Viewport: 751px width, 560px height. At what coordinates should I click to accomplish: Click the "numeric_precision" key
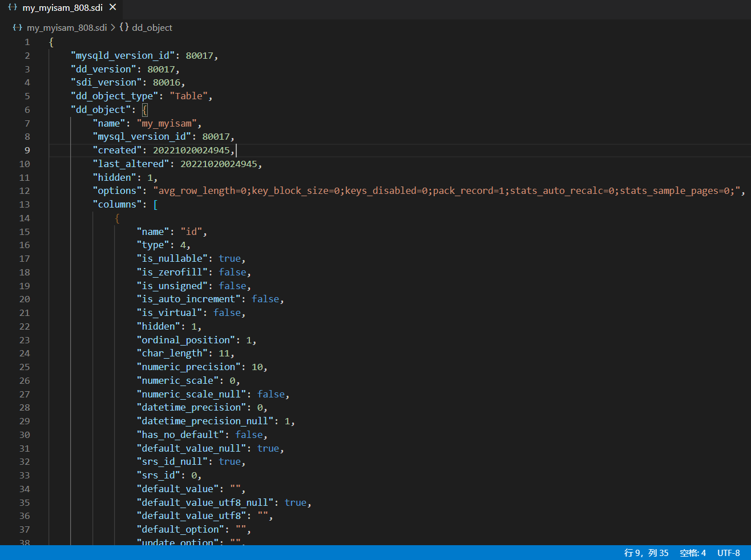pyautogui.click(x=189, y=367)
